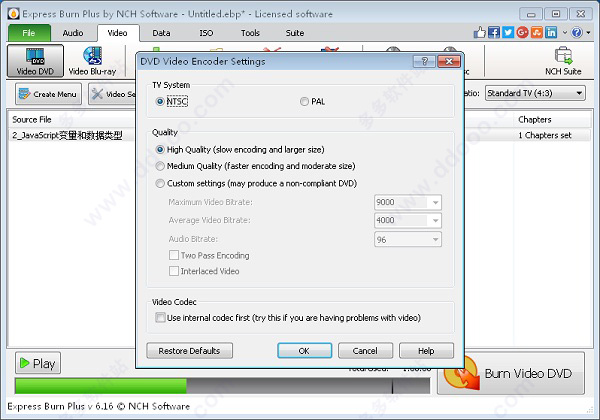Viewport: 600px width, 420px height.
Task: Click the green disc usage progress bar
Action: coord(101,386)
